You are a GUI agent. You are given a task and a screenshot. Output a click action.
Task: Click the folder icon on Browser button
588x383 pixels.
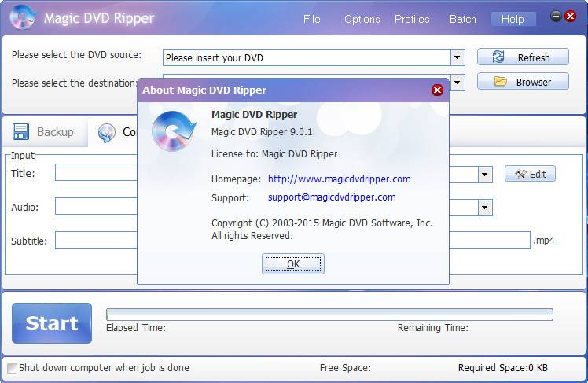(500, 82)
